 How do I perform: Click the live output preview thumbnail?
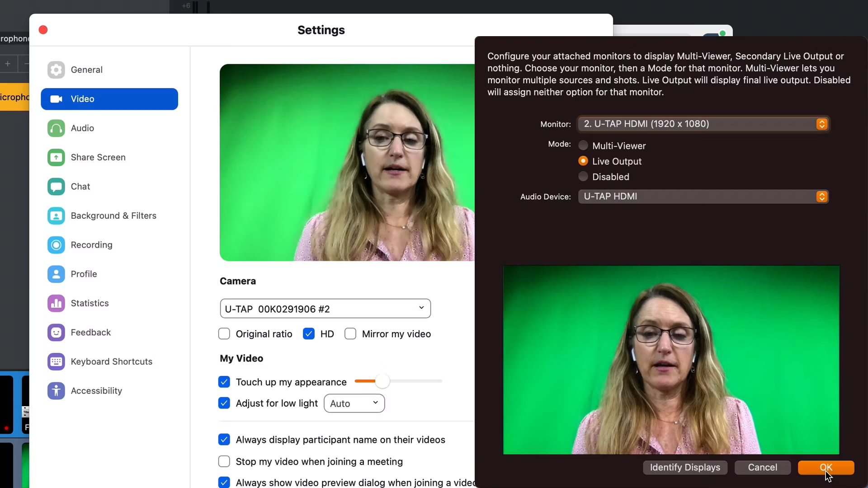coord(671,360)
